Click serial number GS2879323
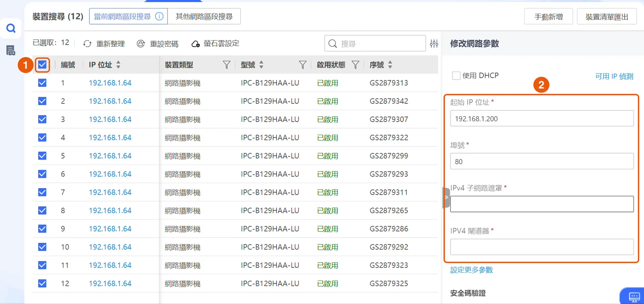The image size is (644, 304). pos(389,265)
